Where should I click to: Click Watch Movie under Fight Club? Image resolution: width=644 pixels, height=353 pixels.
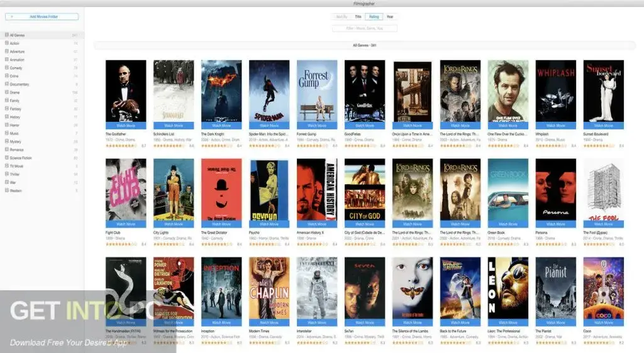click(126, 224)
